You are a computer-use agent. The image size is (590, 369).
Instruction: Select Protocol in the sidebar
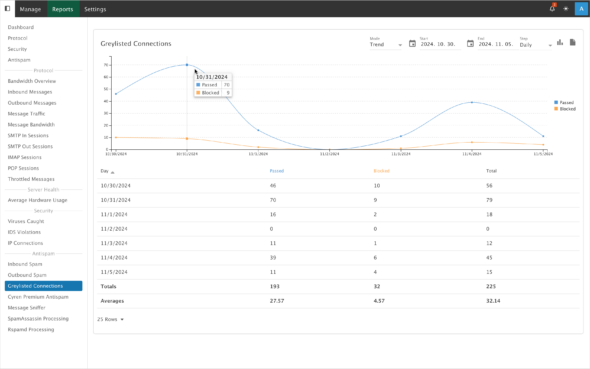point(17,38)
